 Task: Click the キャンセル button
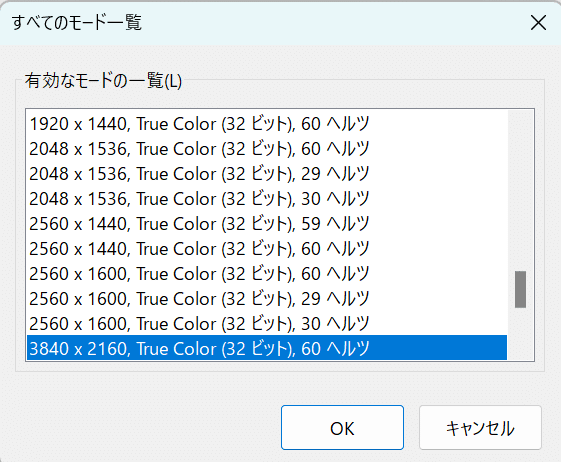point(480,428)
